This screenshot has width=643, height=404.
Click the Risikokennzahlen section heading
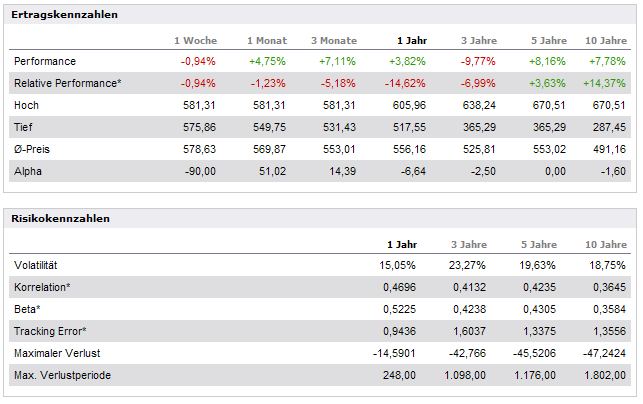coord(60,218)
